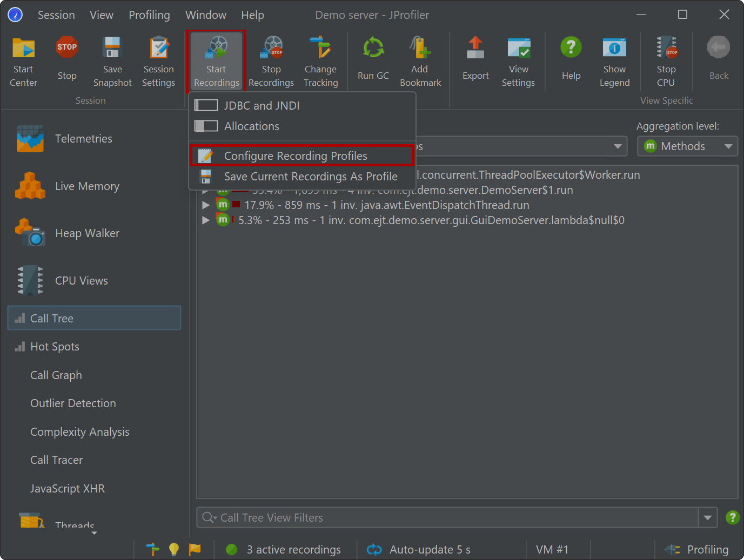Add Bookmark from the toolbar

tap(420, 62)
